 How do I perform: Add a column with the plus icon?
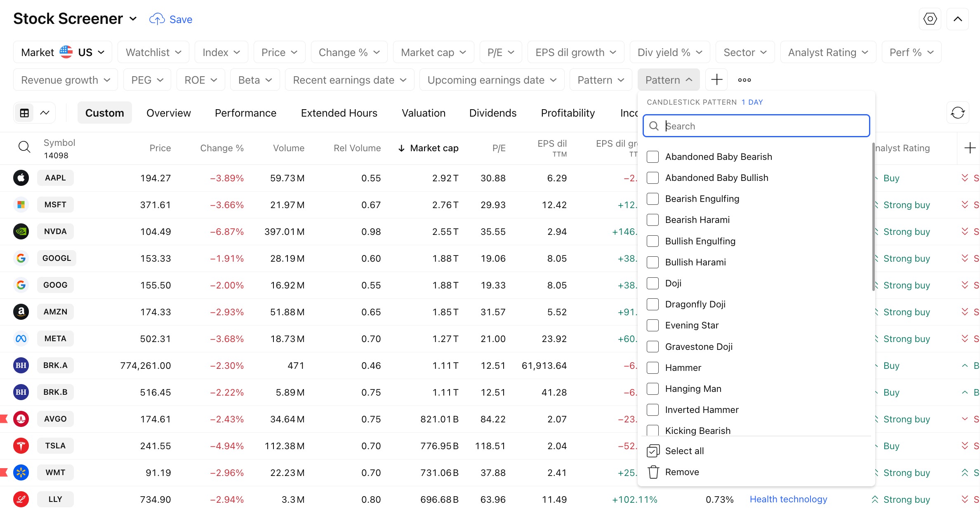coord(970,148)
